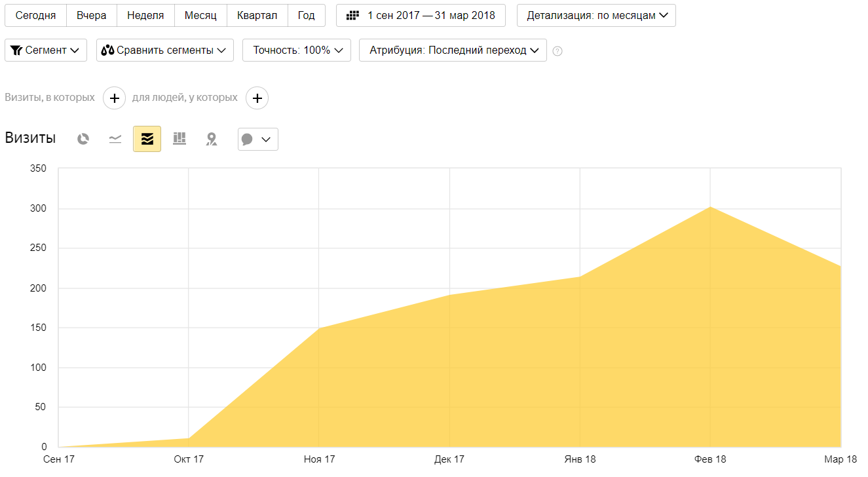Click the Ноя 17 data point on chart
The image size is (868, 477).
coord(319,328)
